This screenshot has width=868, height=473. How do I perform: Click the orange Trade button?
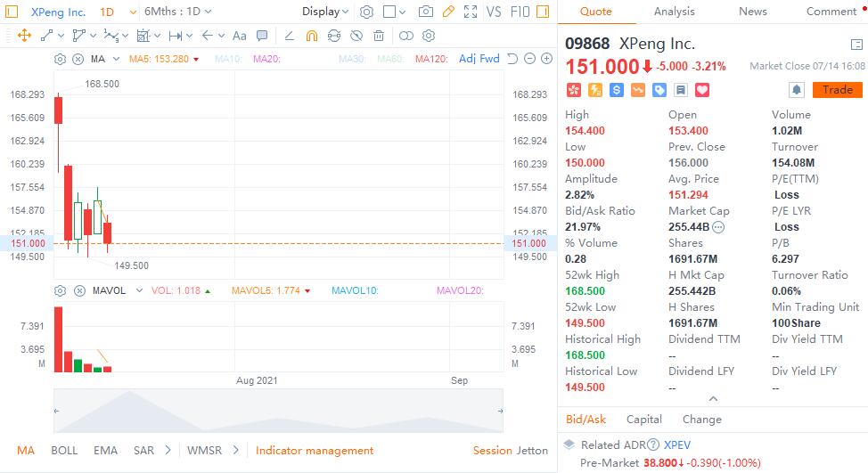point(837,90)
